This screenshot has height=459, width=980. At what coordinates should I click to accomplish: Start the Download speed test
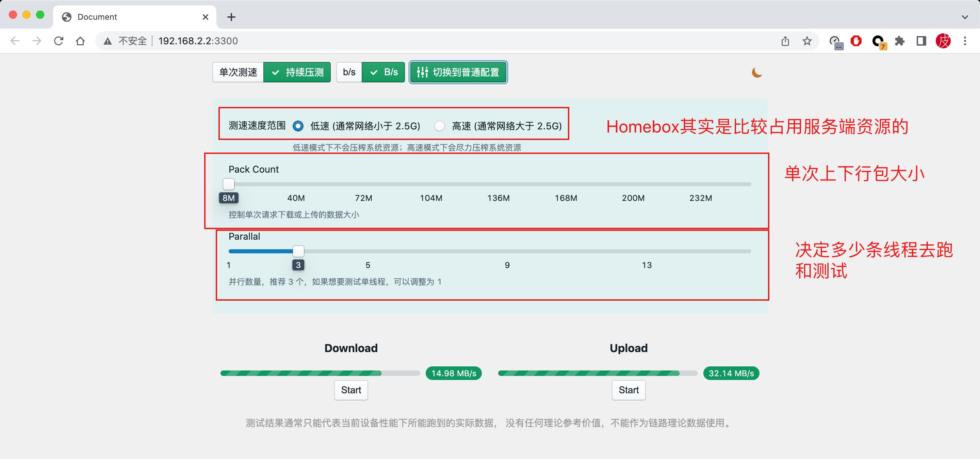click(x=350, y=390)
